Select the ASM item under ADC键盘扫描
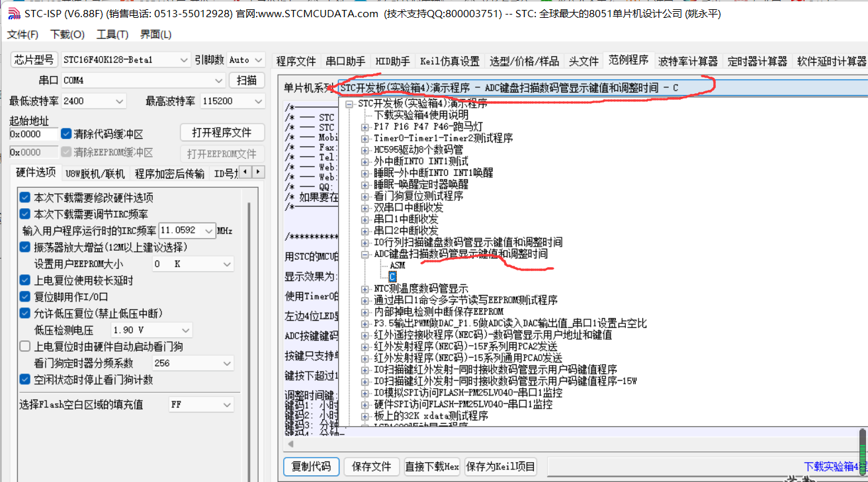 pyautogui.click(x=397, y=265)
